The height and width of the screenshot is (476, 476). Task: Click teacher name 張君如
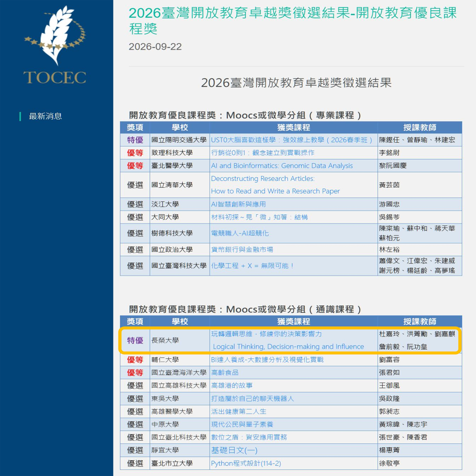389,372
